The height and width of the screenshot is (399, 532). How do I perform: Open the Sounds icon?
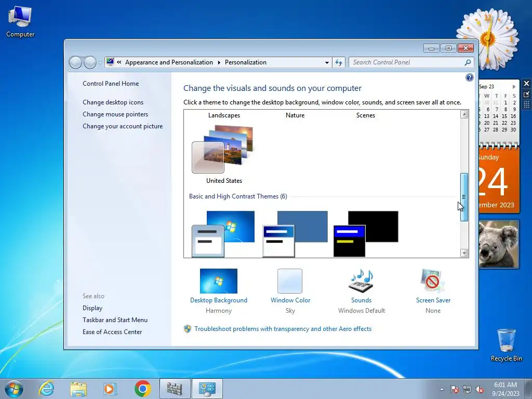(x=362, y=281)
